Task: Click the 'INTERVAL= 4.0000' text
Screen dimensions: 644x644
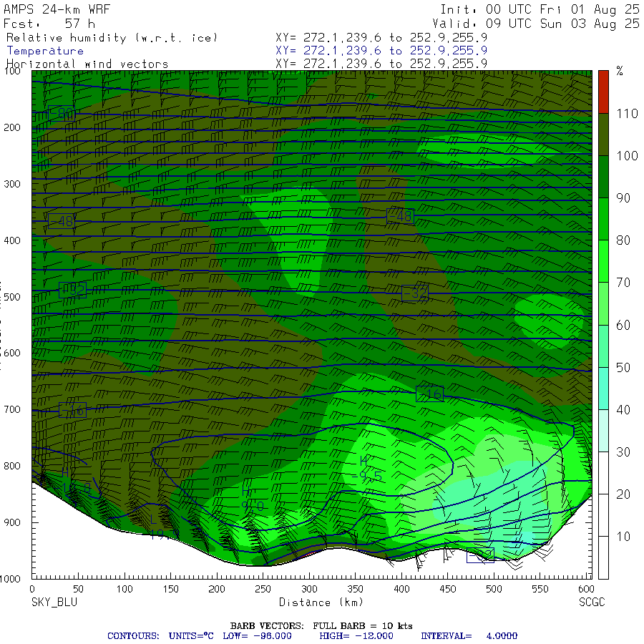Action: tap(469, 636)
